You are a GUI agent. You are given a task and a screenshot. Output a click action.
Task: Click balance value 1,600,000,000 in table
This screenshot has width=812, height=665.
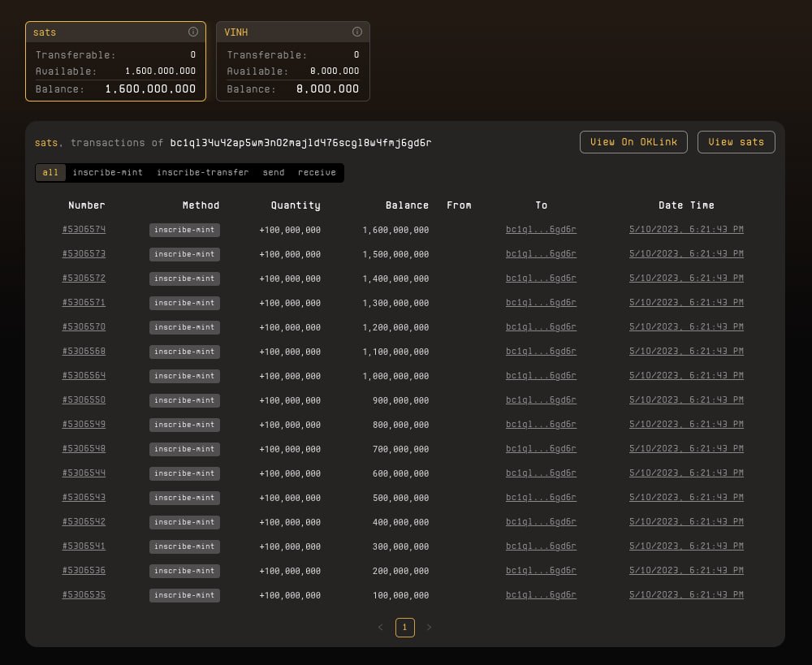(x=395, y=230)
